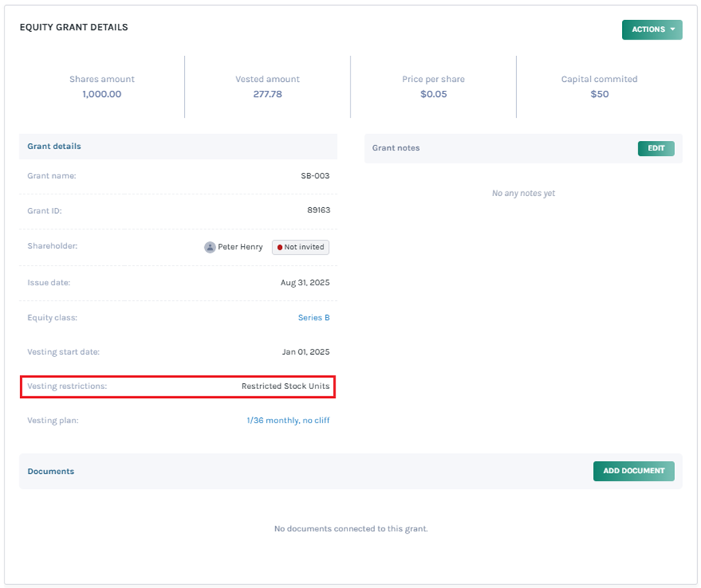
Task: Open the 1/36 monthly, no cliff vesting plan
Action: tap(288, 420)
